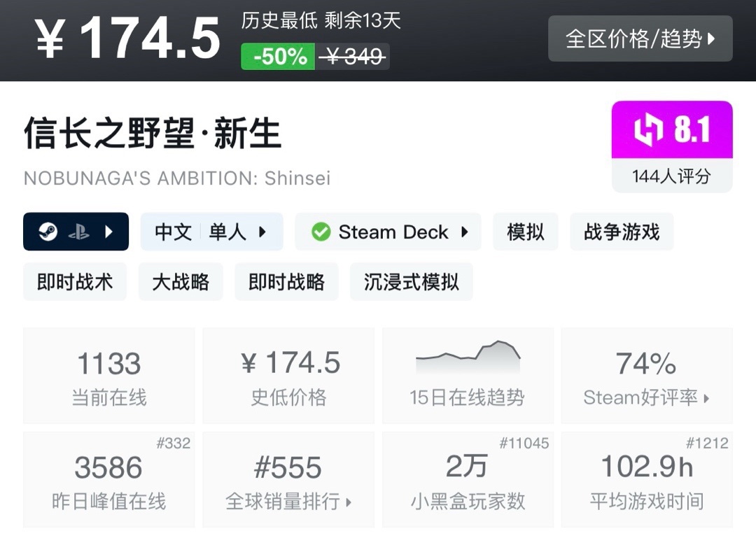Select the 战争游戏 genre tag
This screenshot has height=538, width=756.
(x=622, y=232)
